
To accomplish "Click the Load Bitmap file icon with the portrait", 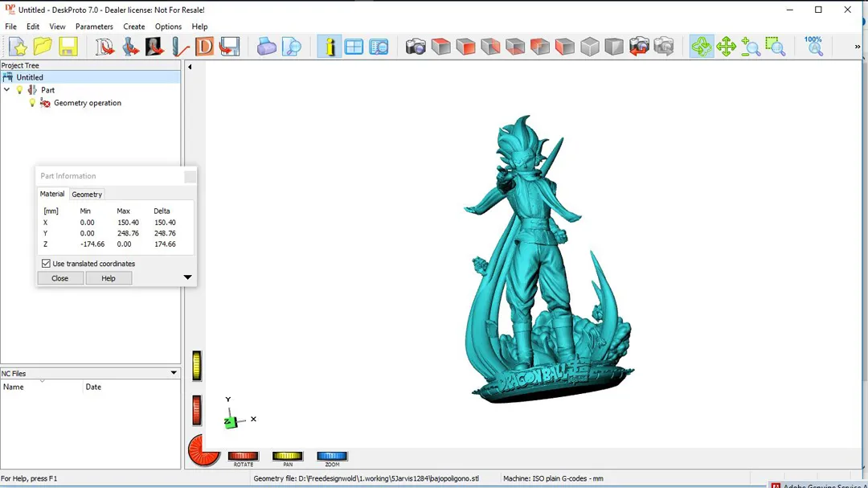I will 154,47.
